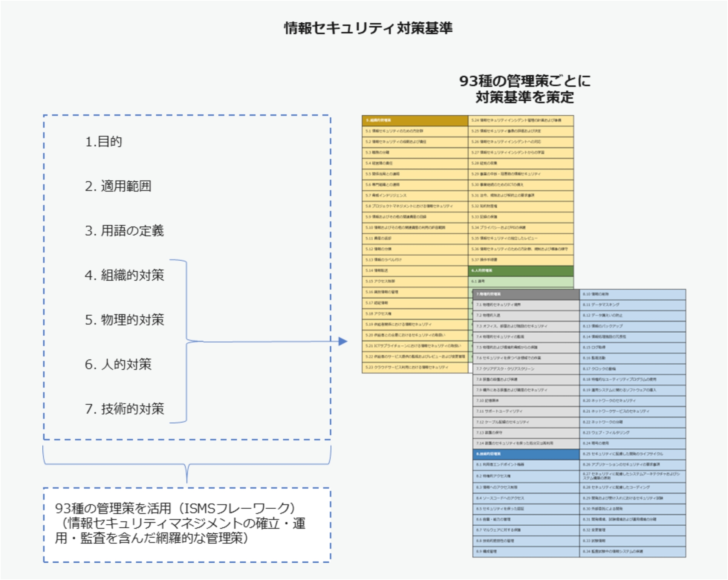Click table cell 5.7 脅威インテリジェンス
This screenshot has height=580, width=728.
[x=415, y=196]
